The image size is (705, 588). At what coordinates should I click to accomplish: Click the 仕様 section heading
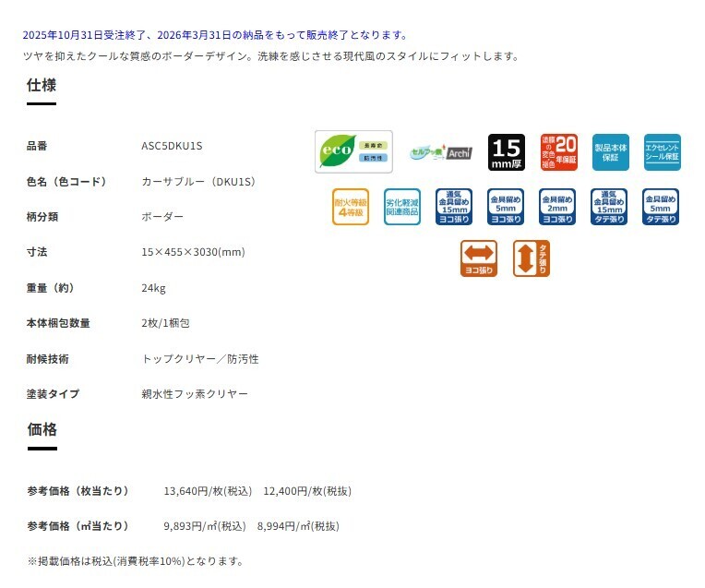[42, 86]
